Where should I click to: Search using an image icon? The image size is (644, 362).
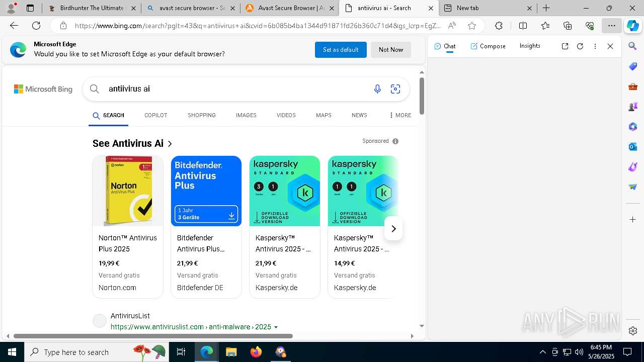(x=395, y=89)
